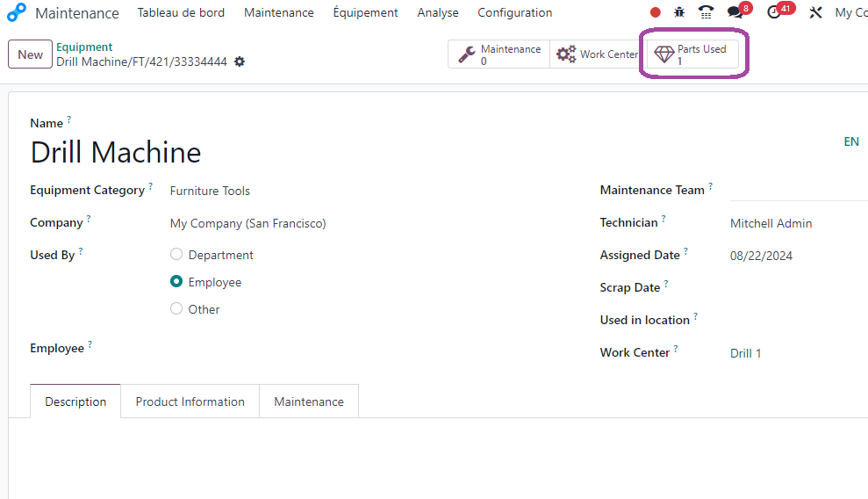Switch to the Product Information tab
This screenshot has height=499, width=868.
pos(190,401)
